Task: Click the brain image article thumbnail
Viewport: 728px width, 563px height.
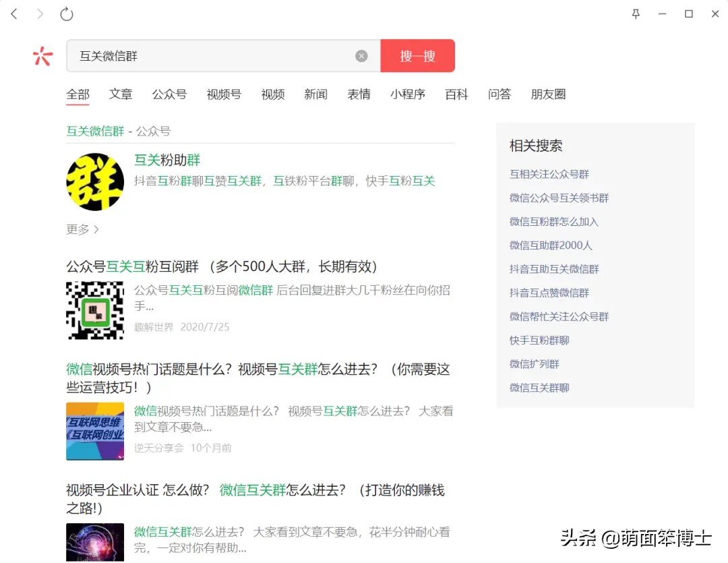Action: tap(95, 543)
